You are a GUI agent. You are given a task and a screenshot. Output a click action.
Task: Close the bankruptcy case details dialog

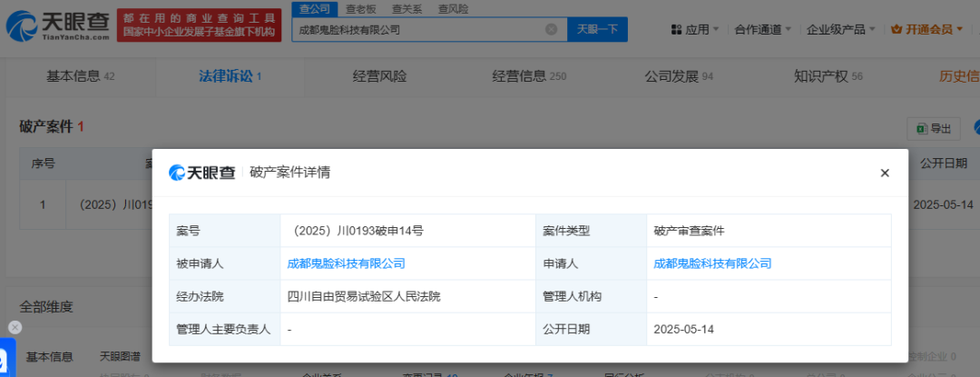pyautogui.click(x=885, y=173)
